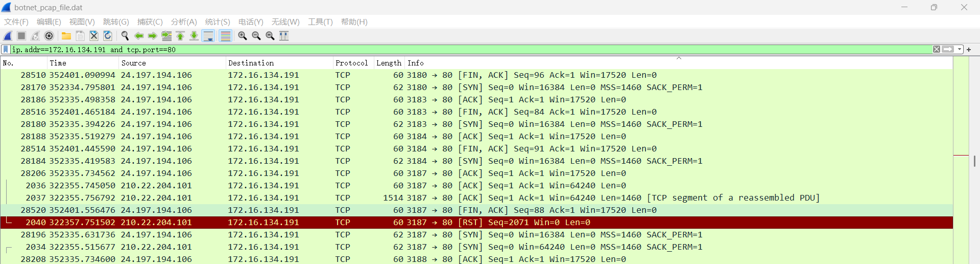Select packet 2034 SYN row
Screen dimensions: 980x264
point(476,247)
